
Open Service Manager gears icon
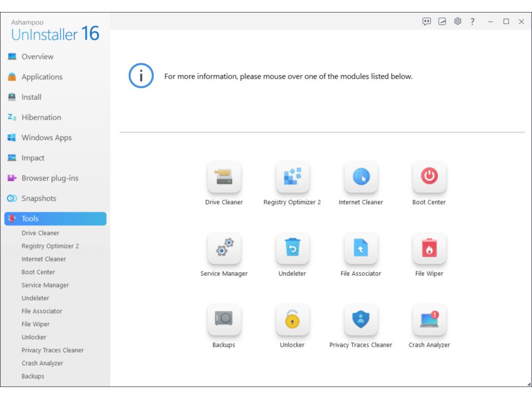click(x=224, y=249)
